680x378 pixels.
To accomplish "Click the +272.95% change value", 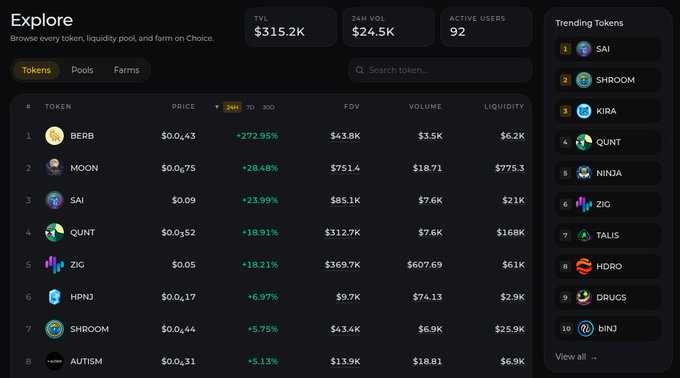I will click(x=257, y=136).
